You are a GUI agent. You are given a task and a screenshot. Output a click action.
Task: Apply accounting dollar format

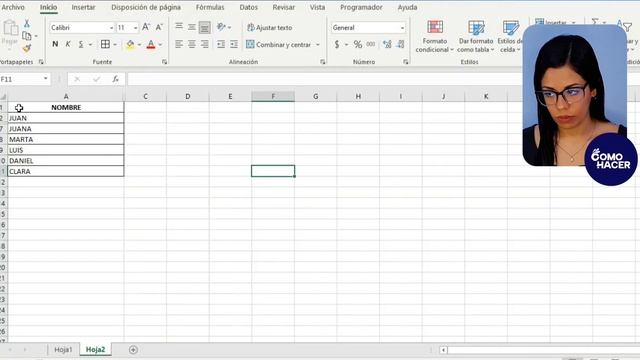337,44
